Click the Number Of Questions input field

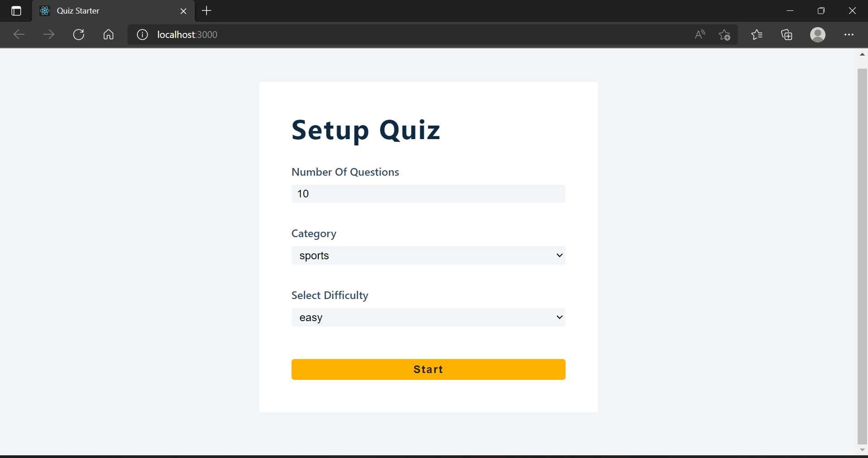coord(428,194)
